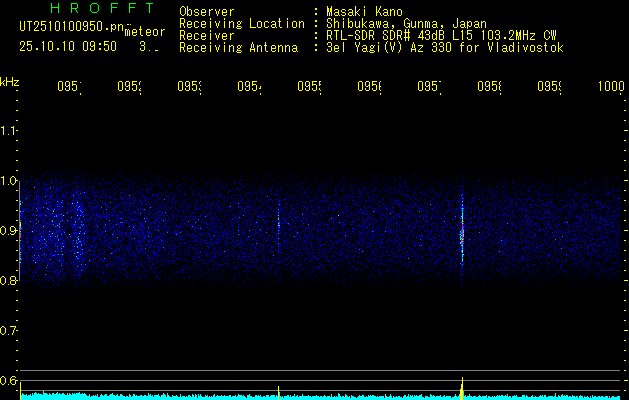Select the RTL-SDR receiver description line
Screen dimensions: 629x400
pos(434,35)
